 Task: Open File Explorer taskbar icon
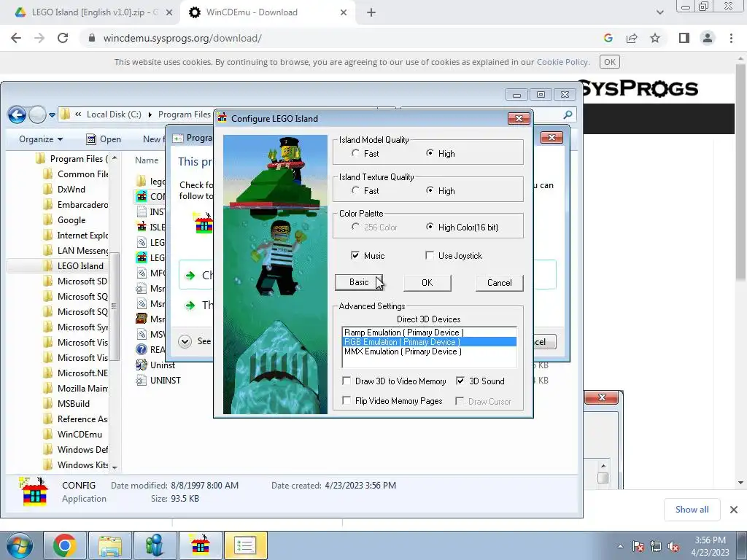coord(110,545)
